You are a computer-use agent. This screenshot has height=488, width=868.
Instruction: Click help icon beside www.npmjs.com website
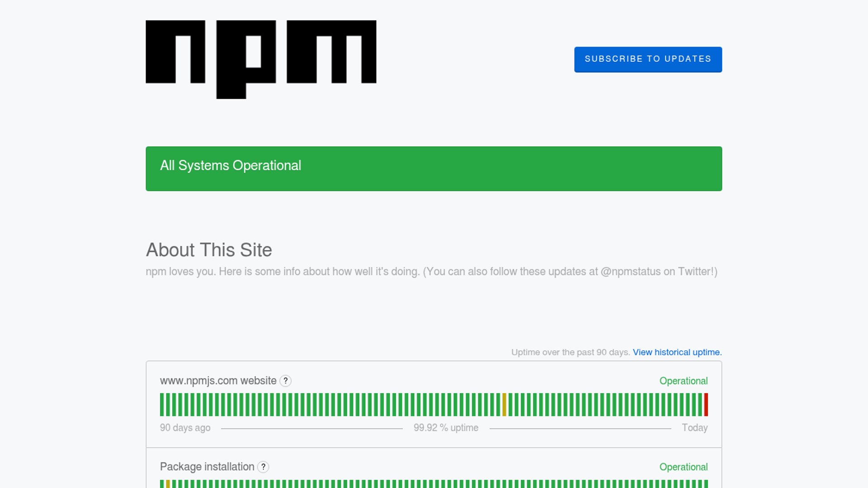point(285,381)
